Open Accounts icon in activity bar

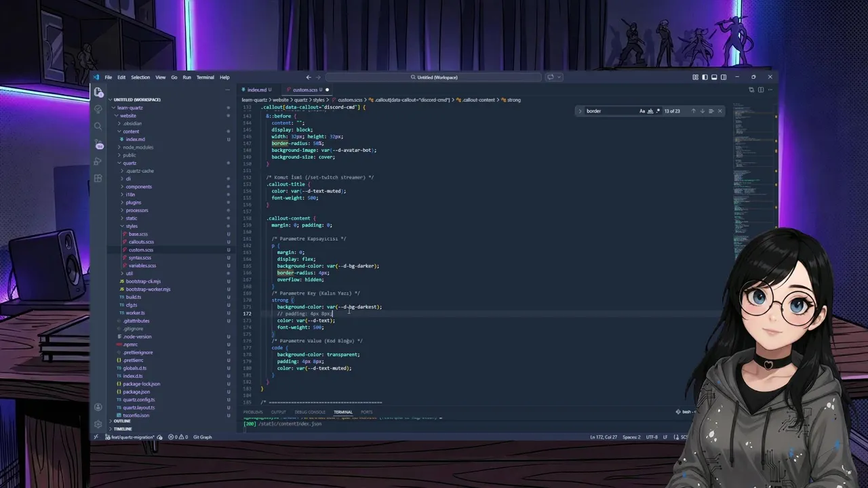coord(98,407)
